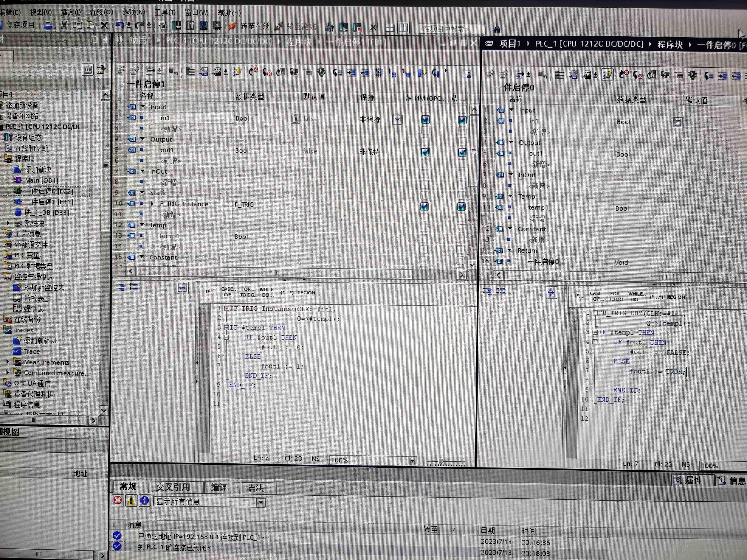Toggle HMI/OPC checkbox for out1 row

tap(425, 152)
